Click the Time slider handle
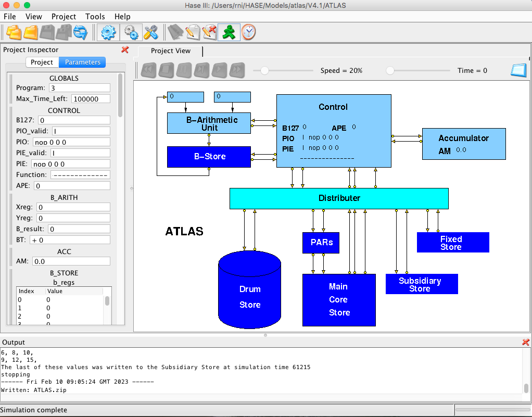This screenshot has width=532, height=417. pyautogui.click(x=390, y=71)
